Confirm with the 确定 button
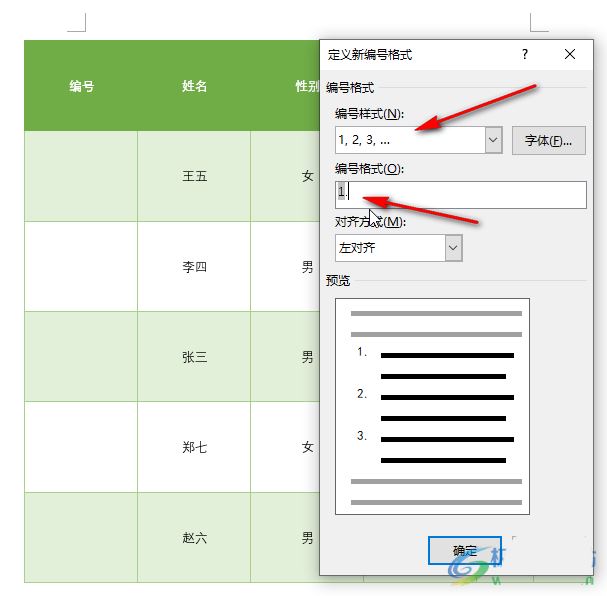 (464, 550)
